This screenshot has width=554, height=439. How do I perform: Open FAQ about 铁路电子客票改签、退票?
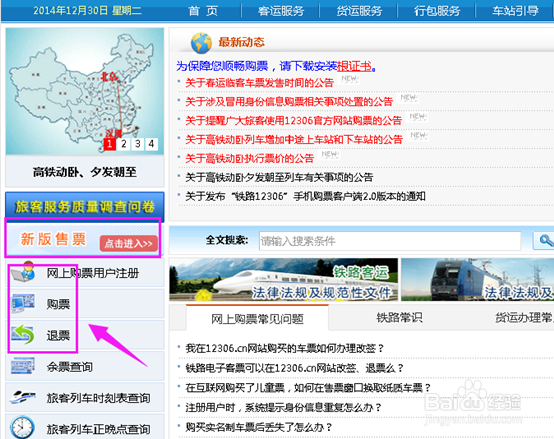(295, 368)
